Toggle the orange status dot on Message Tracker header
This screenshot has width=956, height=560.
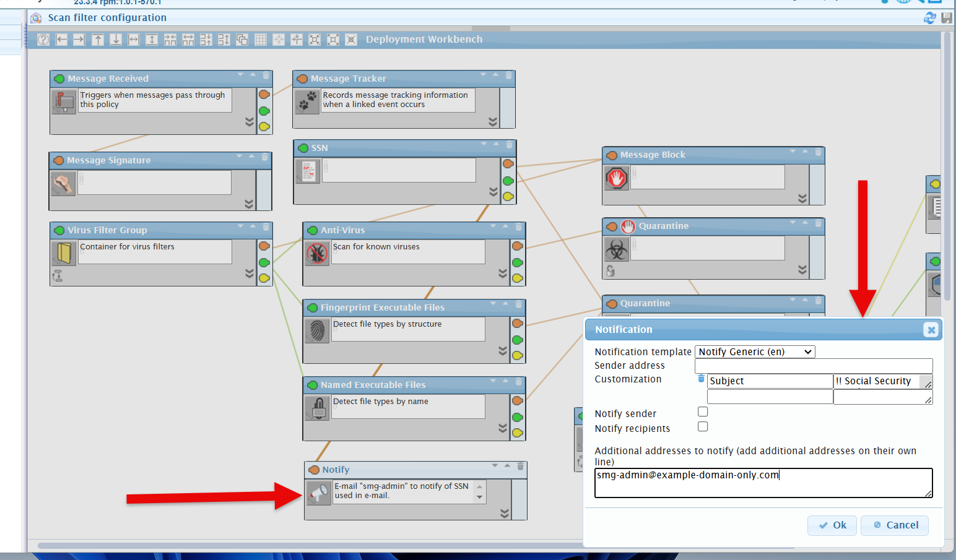click(303, 79)
